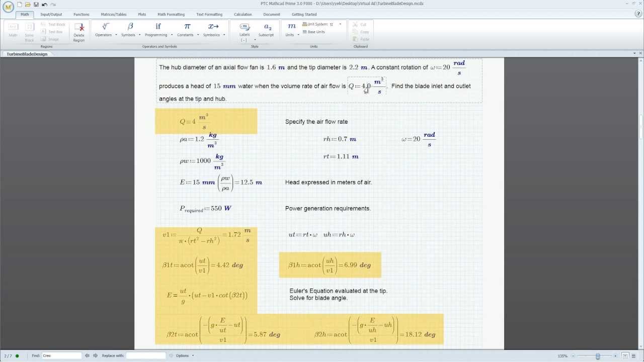Click the zoom out minus button
The width and height of the screenshot is (644, 362).
point(574,356)
